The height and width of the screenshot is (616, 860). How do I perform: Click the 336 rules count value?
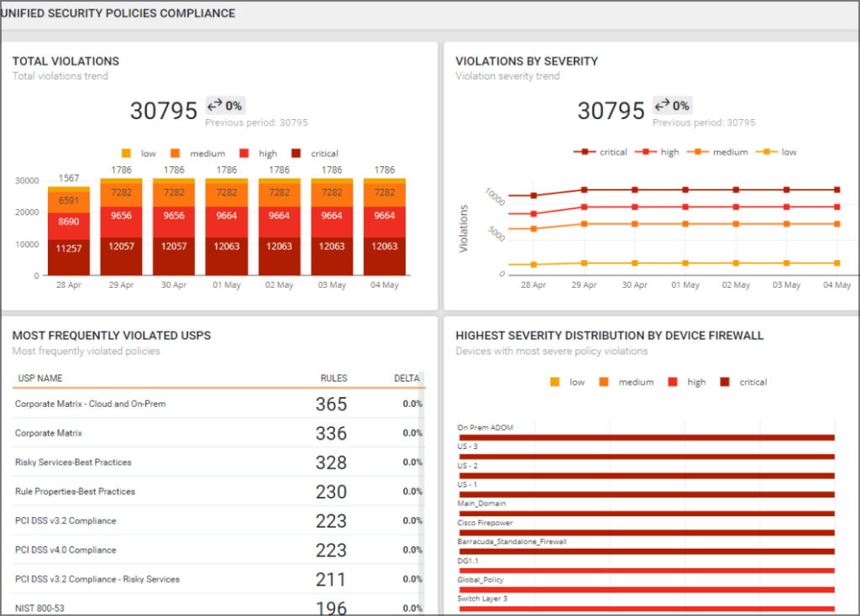pyautogui.click(x=331, y=434)
